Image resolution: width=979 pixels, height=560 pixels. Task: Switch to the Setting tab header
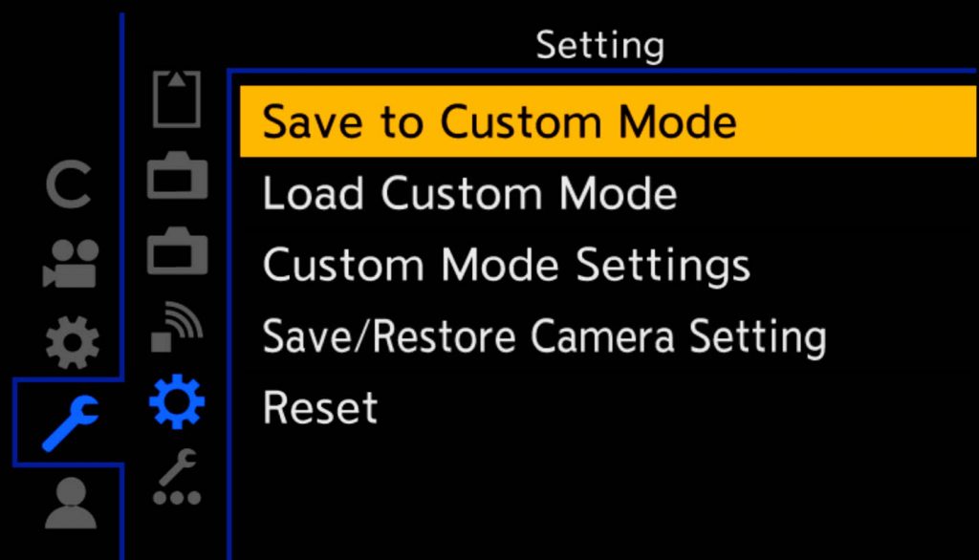point(600,43)
